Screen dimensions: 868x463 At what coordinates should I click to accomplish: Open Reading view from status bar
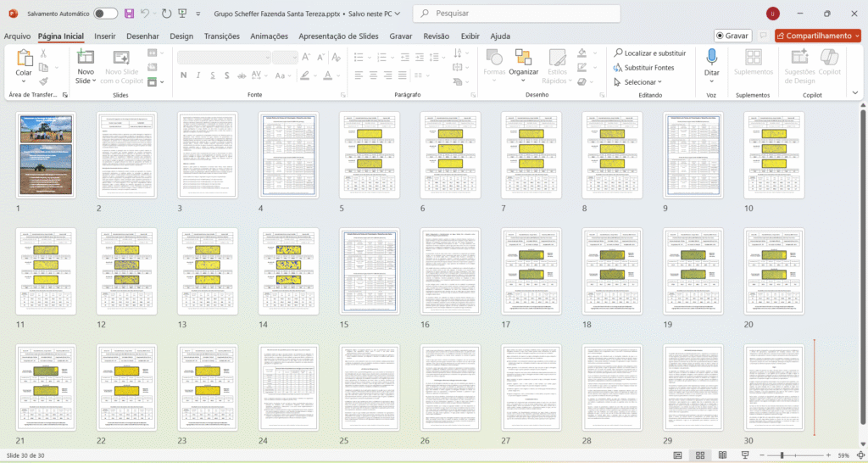pos(722,455)
